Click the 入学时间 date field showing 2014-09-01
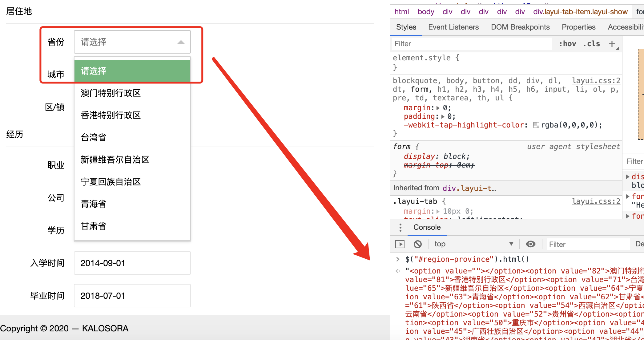The height and width of the screenshot is (340, 644). (x=132, y=263)
